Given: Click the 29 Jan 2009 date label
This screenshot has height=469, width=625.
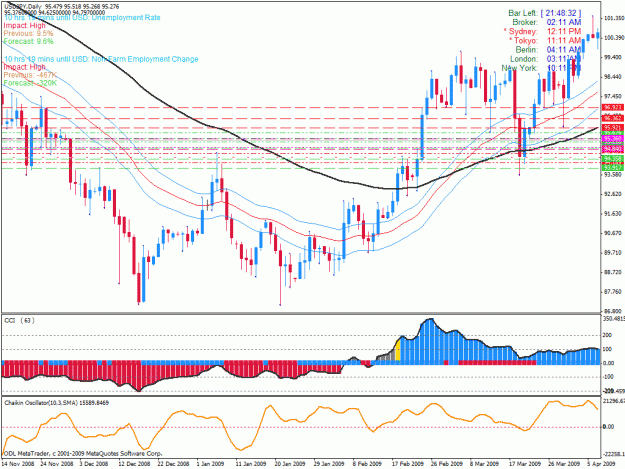Looking at the screenshot, I should pos(329,464).
